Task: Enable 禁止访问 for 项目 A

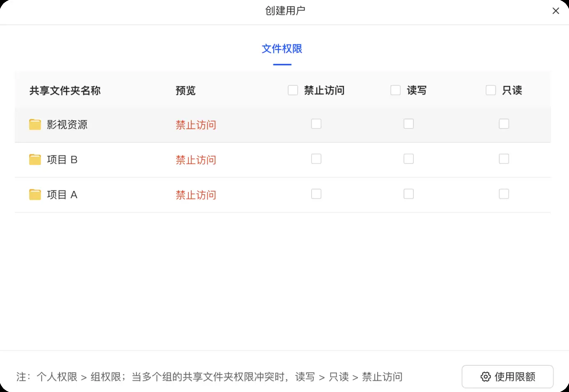Action: point(316,194)
